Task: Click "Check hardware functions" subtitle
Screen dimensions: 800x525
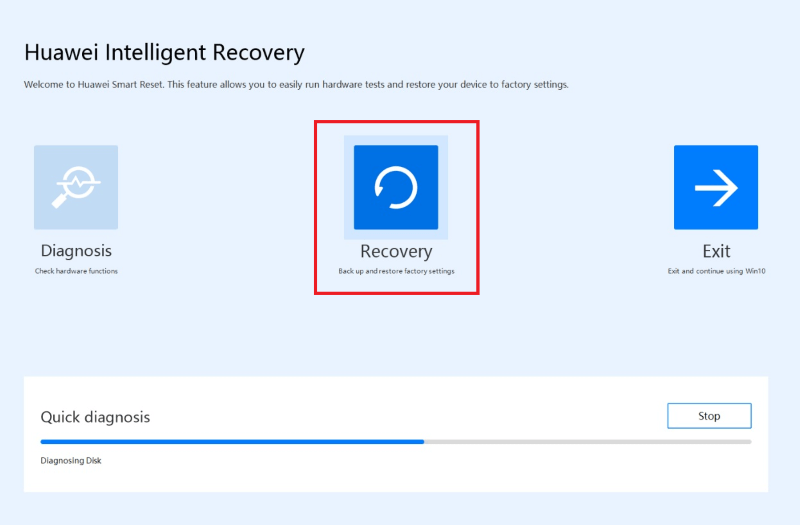Action: click(76, 271)
